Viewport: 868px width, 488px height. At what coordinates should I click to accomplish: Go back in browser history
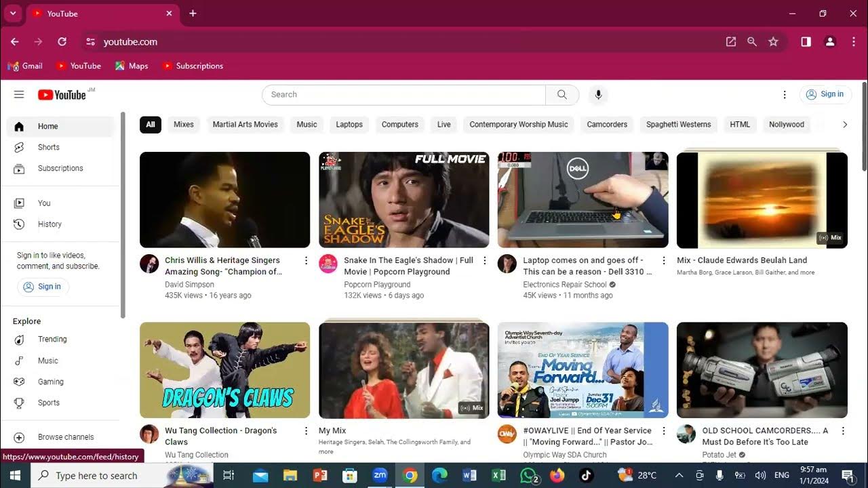tap(15, 42)
